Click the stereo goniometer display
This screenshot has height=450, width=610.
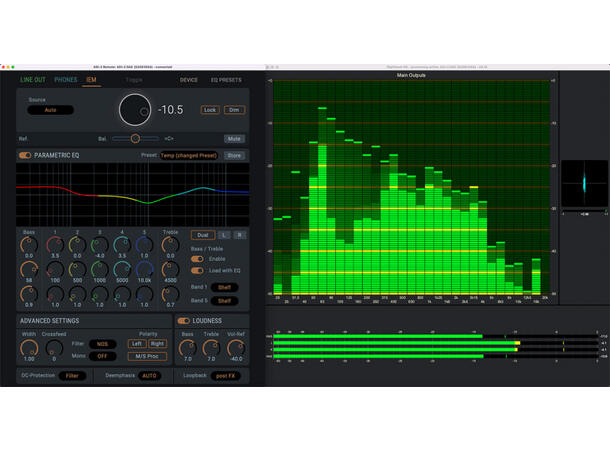[x=584, y=183]
